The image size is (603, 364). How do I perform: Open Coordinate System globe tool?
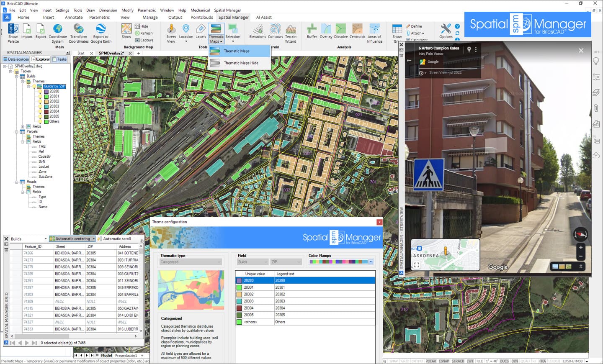(x=58, y=33)
